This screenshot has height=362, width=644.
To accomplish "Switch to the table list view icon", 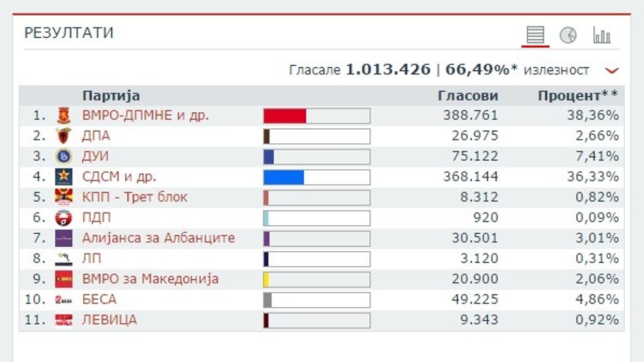I will pyautogui.click(x=535, y=35).
